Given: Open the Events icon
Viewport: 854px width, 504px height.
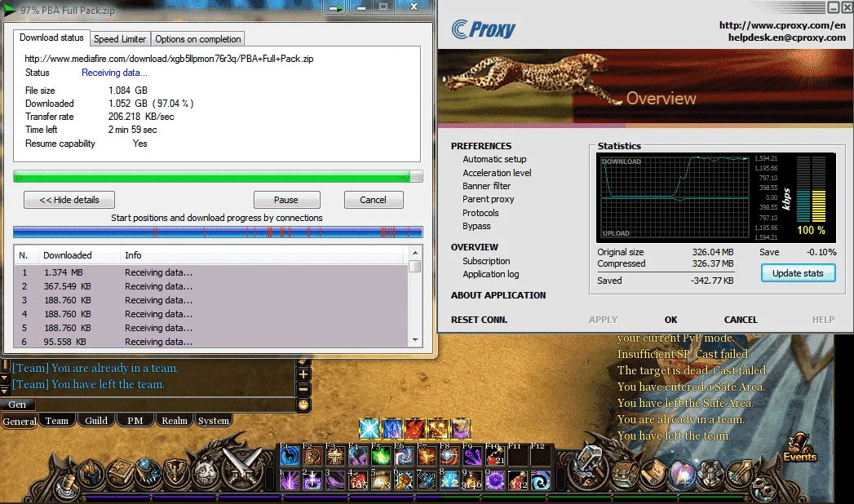Looking at the screenshot, I should click(x=799, y=449).
